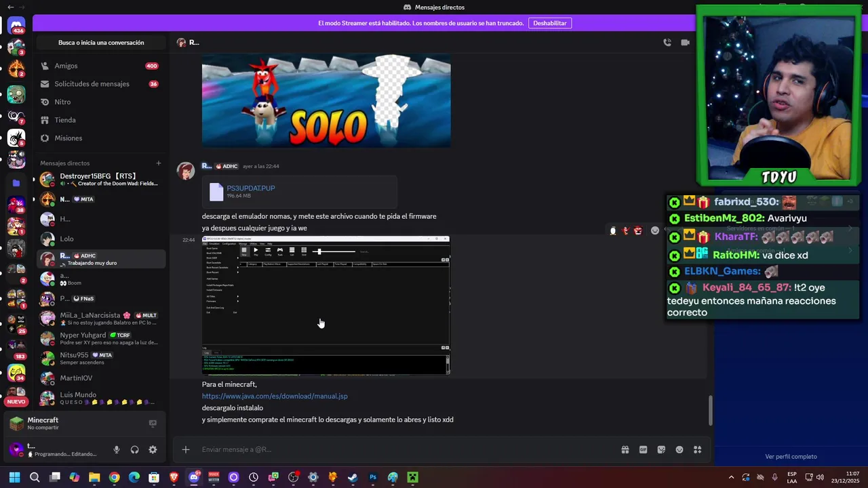Click the Minecraft activity sharing icon

[153, 424]
